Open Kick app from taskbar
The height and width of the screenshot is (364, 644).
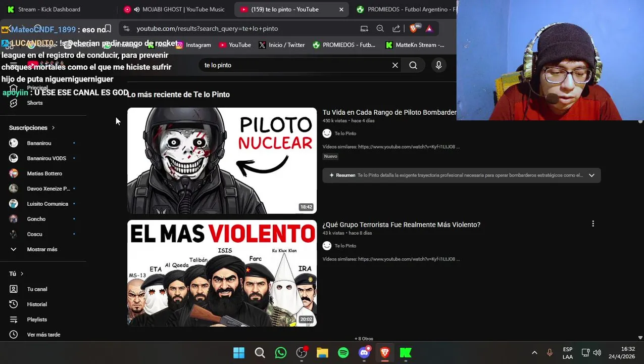[x=406, y=352]
